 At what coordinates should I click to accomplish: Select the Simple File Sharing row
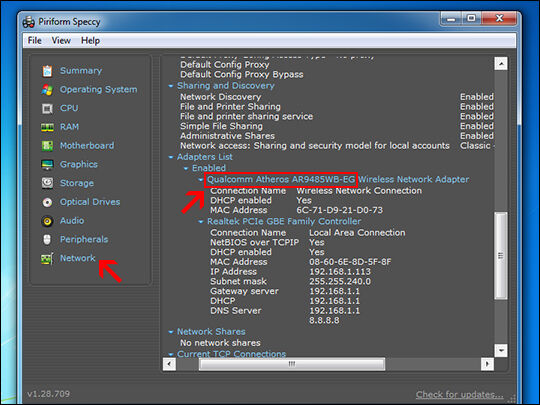click(337, 126)
